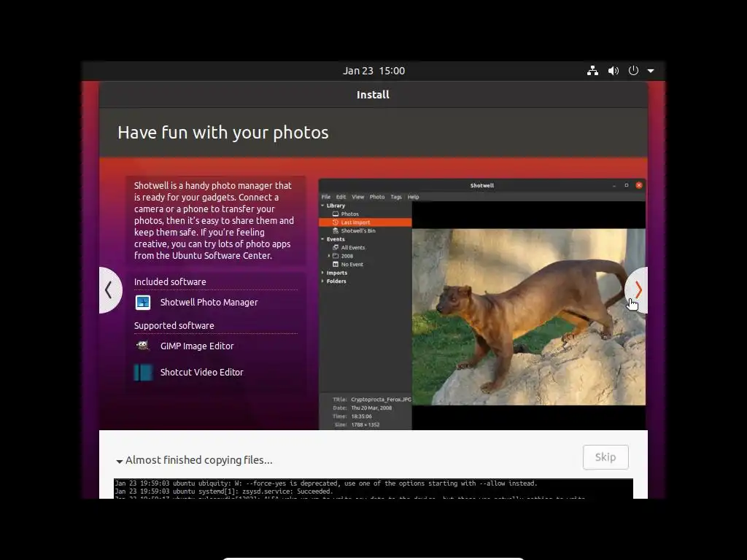Collapse the Events tree section
Screen dimensions: 747x560
click(x=322, y=239)
